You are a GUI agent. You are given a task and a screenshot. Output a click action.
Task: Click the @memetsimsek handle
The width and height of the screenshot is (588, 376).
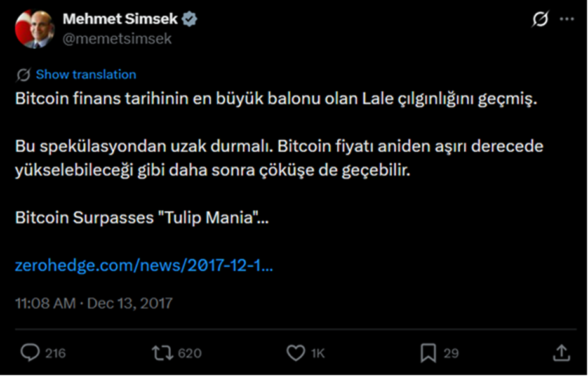pos(117,39)
